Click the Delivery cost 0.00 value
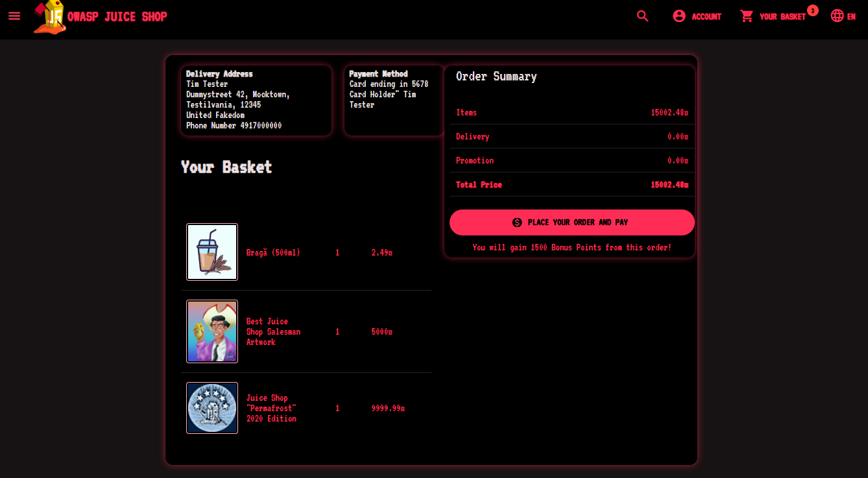This screenshot has width=868, height=478. [x=678, y=136]
